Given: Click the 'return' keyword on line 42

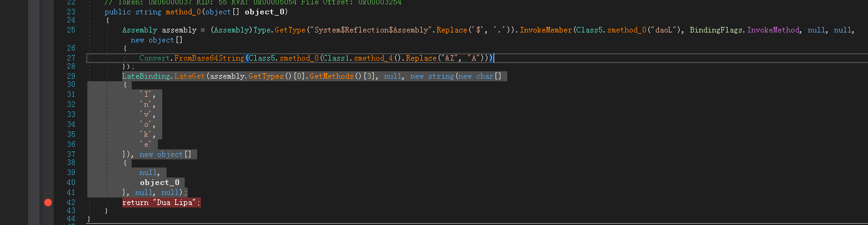Looking at the screenshot, I should click(x=135, y=202).
